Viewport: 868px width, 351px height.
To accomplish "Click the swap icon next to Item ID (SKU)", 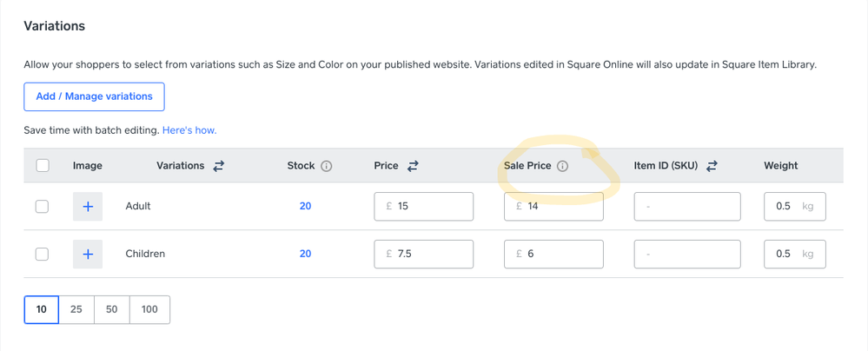I will click(x=712, y=165).
